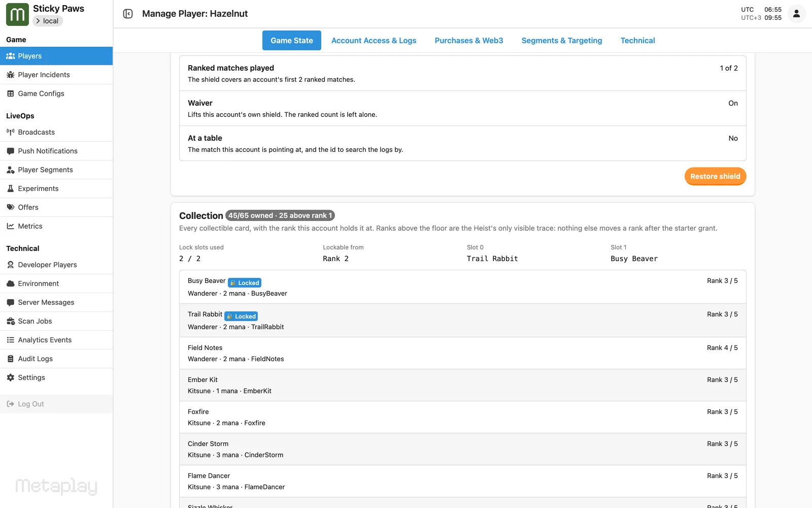This screenshot has width=812, height=508.
Task: Open Account Access & Logs tab
Action: (x=374, y=41)
